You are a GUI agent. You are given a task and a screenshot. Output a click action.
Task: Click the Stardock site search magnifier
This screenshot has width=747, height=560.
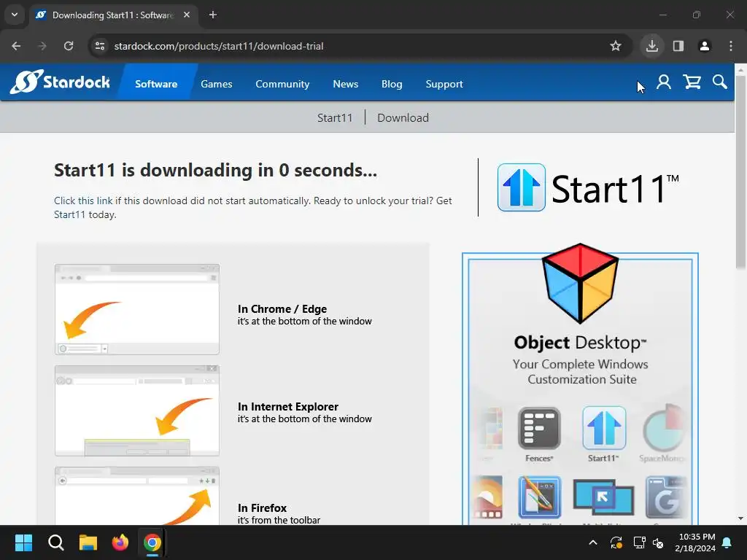[720, 82]
